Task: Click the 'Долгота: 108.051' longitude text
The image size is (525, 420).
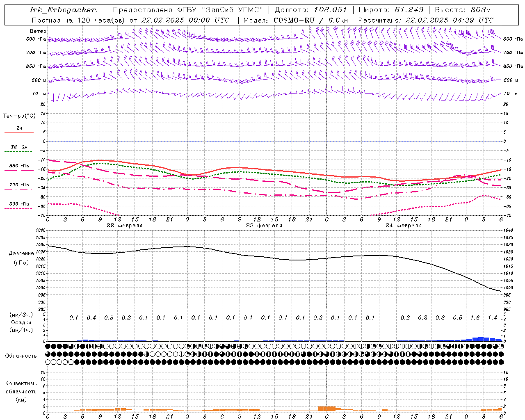Action: (x=311, y=10)
